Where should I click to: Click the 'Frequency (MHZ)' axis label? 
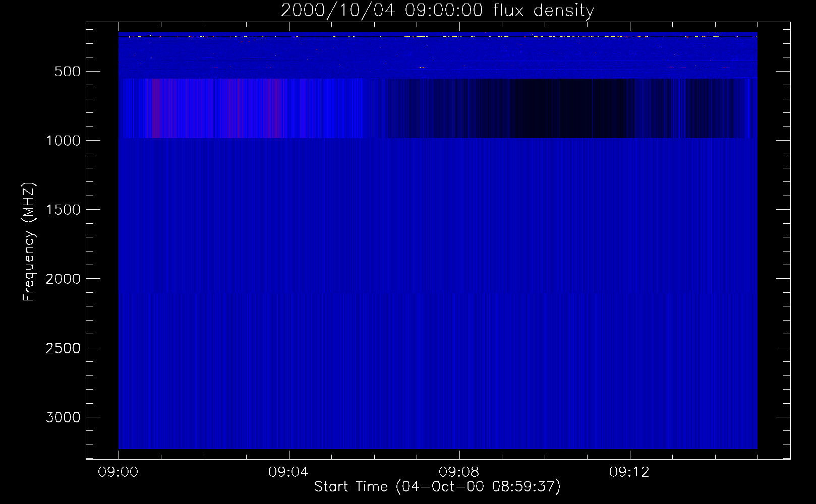[29, 241]
